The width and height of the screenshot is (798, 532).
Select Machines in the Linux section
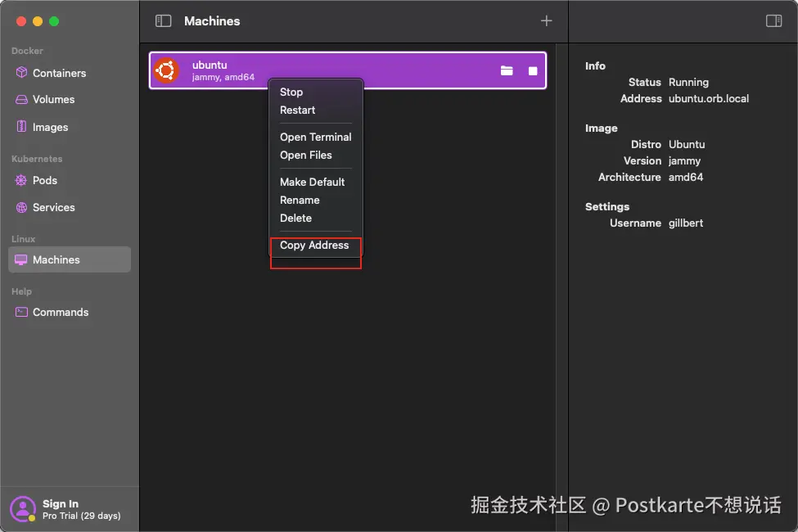(x=70, y=259)
